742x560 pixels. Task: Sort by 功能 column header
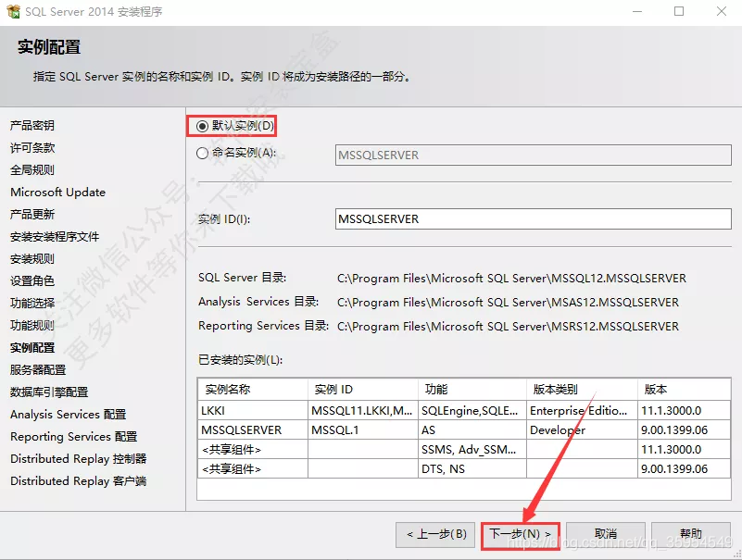472,390
